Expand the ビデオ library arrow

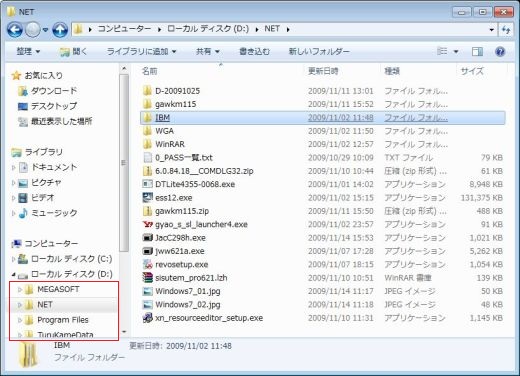point(14,198)
